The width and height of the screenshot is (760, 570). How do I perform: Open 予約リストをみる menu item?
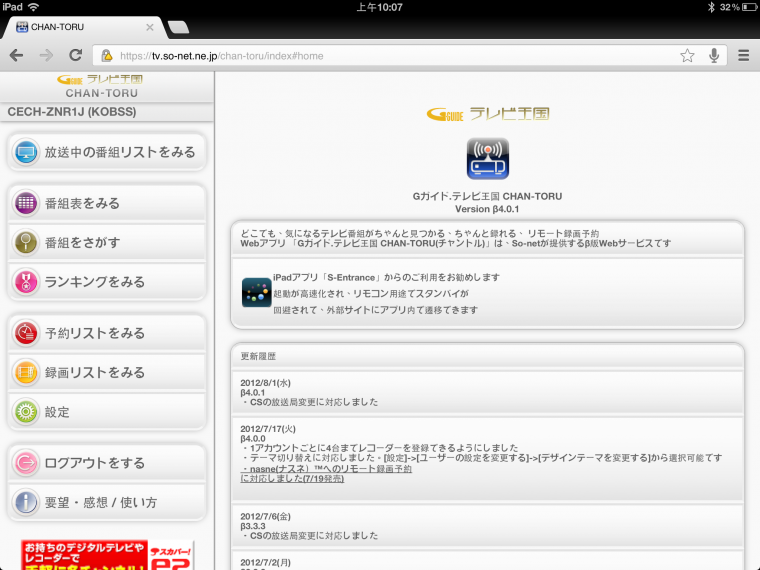pos(107,333)
